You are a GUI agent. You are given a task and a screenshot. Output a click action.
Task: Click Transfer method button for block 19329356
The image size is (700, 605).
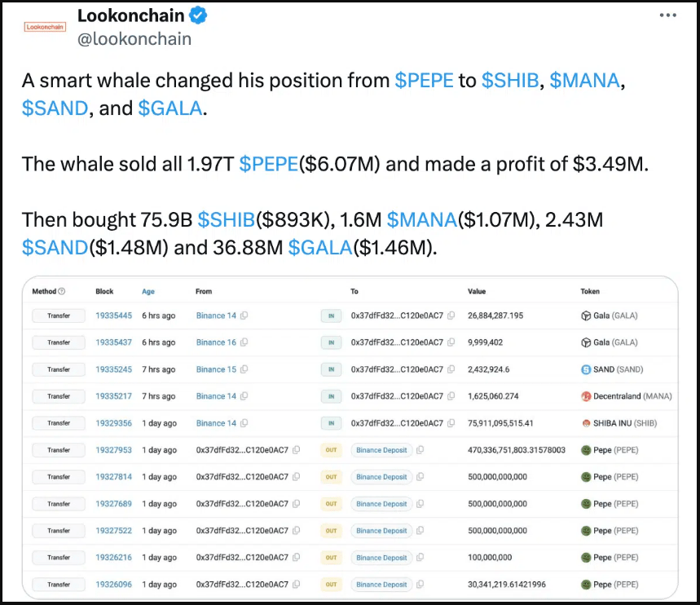pos(59,423)
